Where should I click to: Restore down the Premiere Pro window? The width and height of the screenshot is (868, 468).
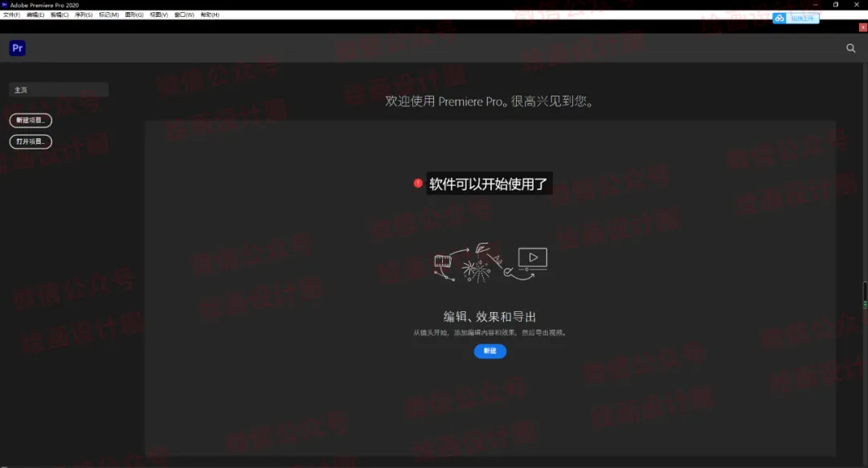[836, 5]
